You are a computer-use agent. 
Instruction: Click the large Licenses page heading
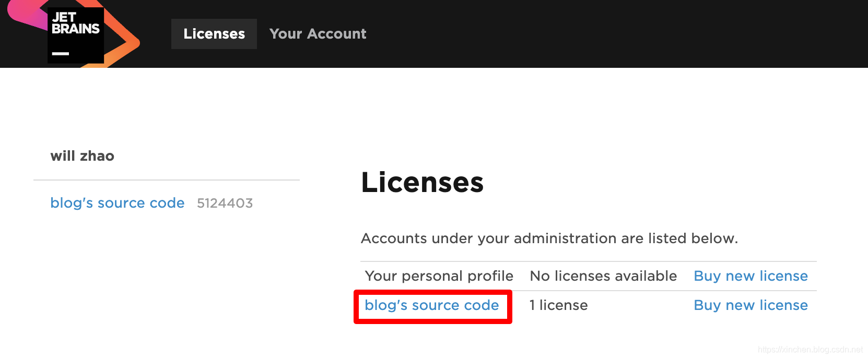[x=422, y=183]
